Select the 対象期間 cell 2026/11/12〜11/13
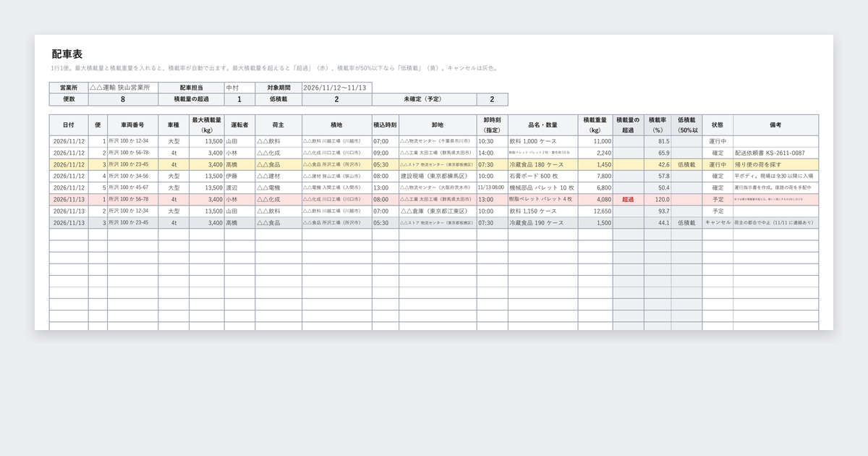The height and width of the screenshot is (456, 868). [x=337, y=88]
